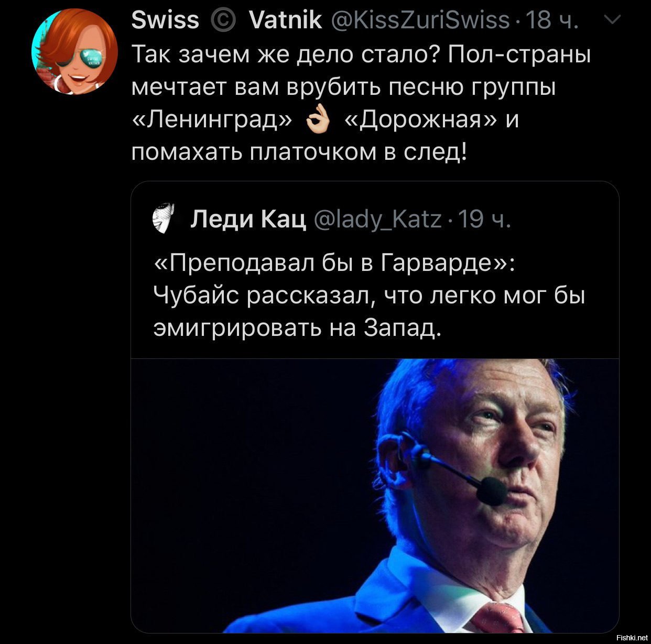Open the quoted tweet text about Чубайс

(369, 295)
